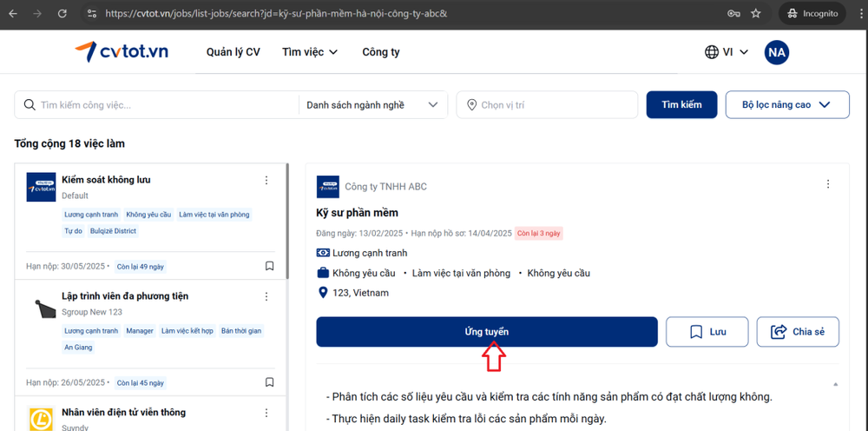Image resolution: width=868 pixels, height=431 pixels.
Task: Click the cvtot.vn logo
Action: point(121,52)
